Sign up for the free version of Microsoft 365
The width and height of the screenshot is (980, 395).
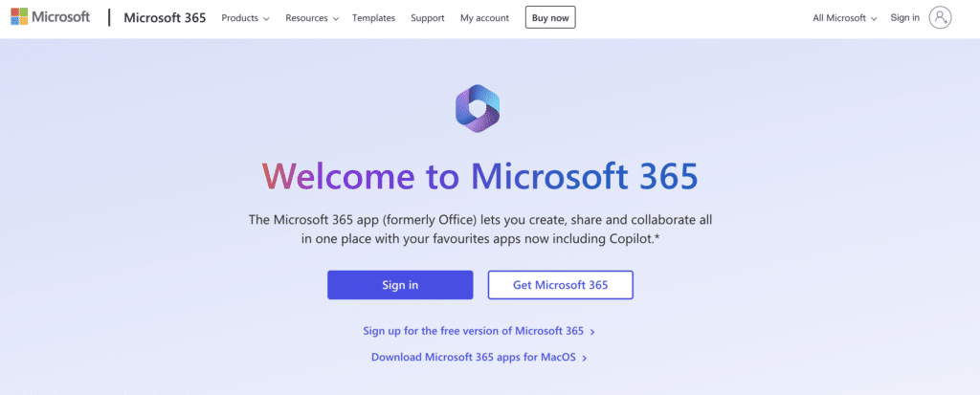point(473,331)
